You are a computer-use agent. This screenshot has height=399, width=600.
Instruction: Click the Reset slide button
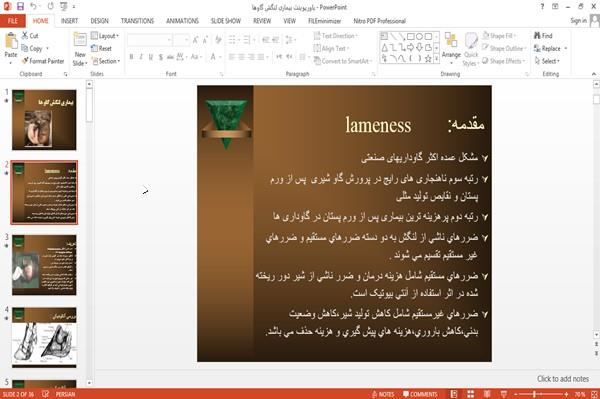click(101, 48)
